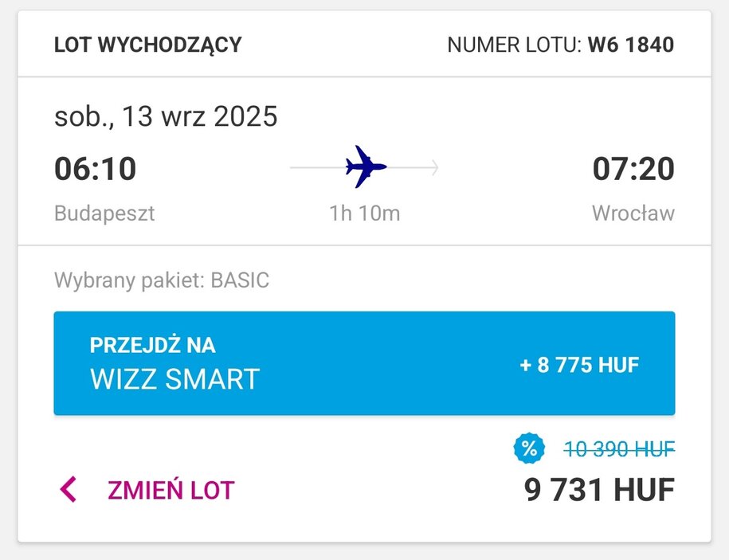Click the NUMER LOTU label
Image resolution: width=729 pixels, height=560 pixels.
point(514,45)
